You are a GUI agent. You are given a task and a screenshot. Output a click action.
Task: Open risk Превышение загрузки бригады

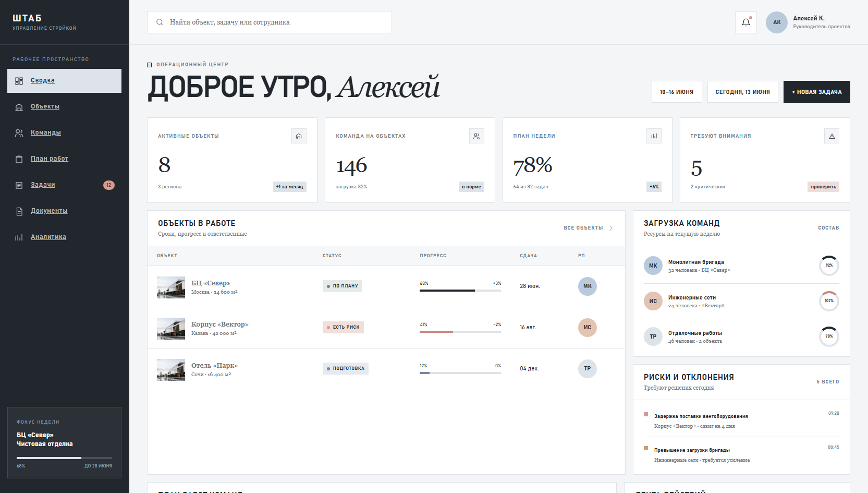tap(741, 455)
